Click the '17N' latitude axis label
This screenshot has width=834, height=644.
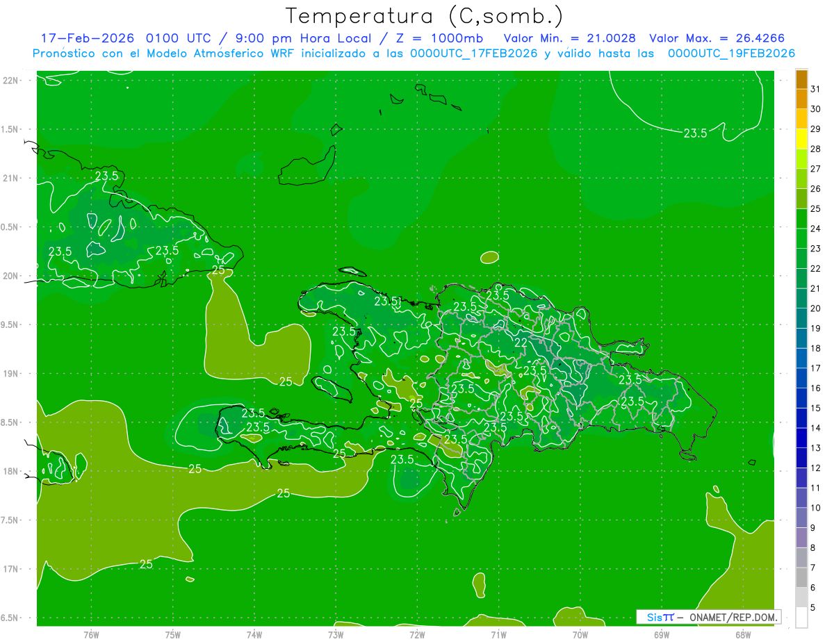[11, 569]
